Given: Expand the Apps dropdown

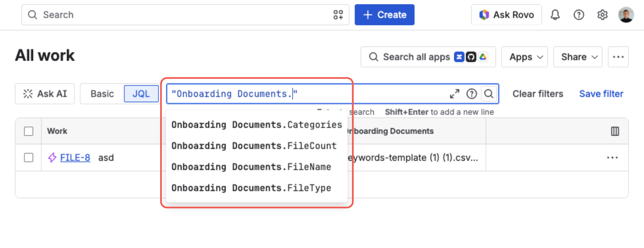Looking at the screenshot, I should pos(525,57).
